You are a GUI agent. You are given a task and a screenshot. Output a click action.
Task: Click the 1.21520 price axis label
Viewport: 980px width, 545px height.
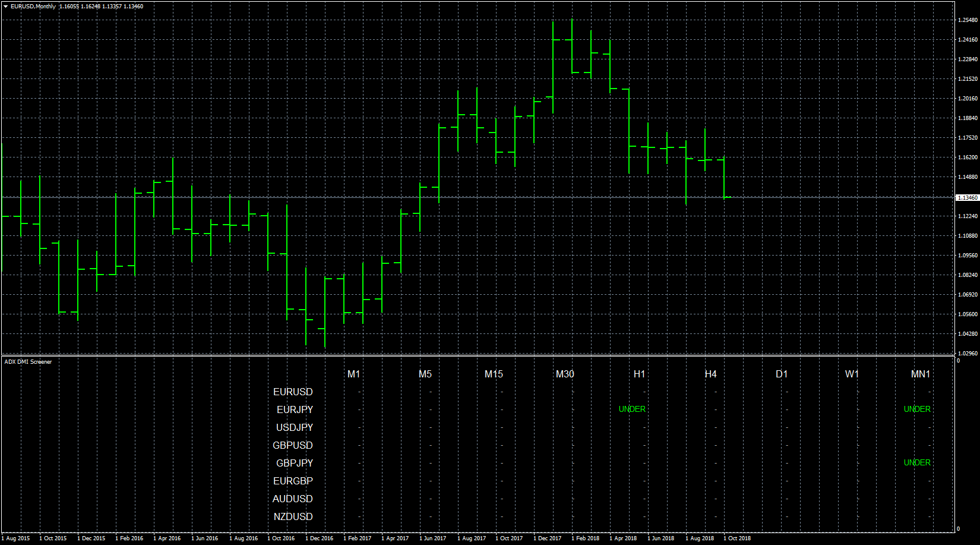[968, 79]
